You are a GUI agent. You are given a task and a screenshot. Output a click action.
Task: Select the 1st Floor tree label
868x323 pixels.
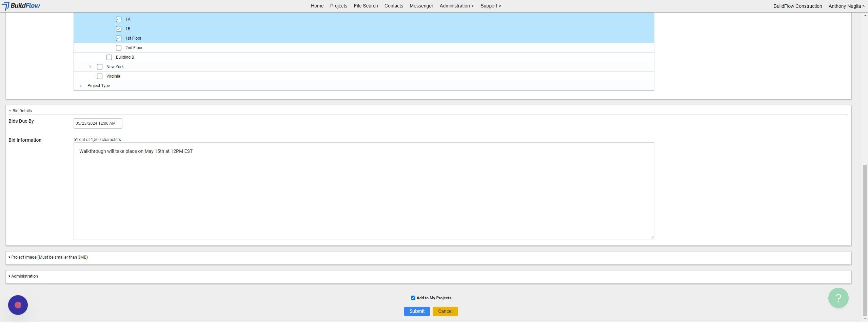133,38
